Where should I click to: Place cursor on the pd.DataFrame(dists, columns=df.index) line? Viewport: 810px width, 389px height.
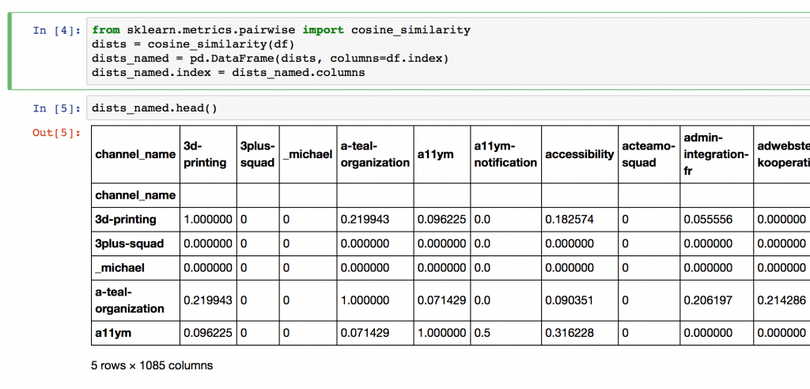[x=270, y=58]
